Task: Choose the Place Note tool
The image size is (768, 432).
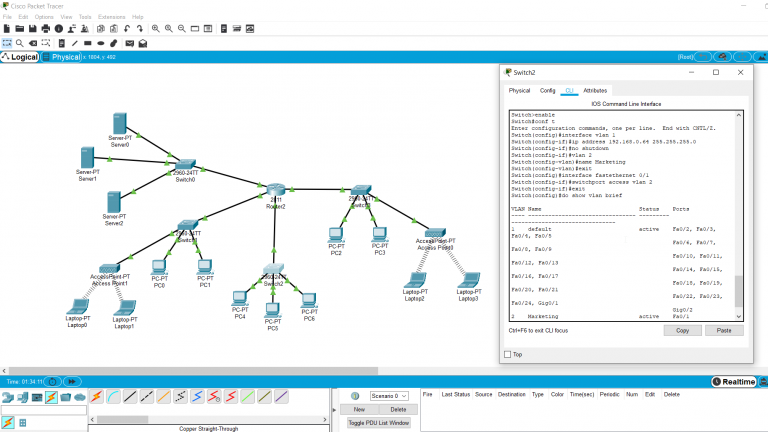Action: 61,44
